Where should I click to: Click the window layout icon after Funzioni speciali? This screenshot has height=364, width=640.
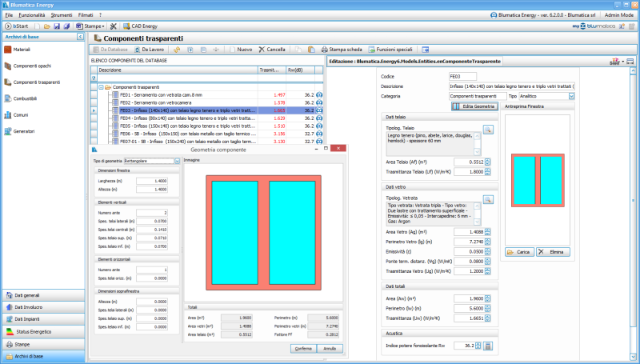(x=426, y=50)
